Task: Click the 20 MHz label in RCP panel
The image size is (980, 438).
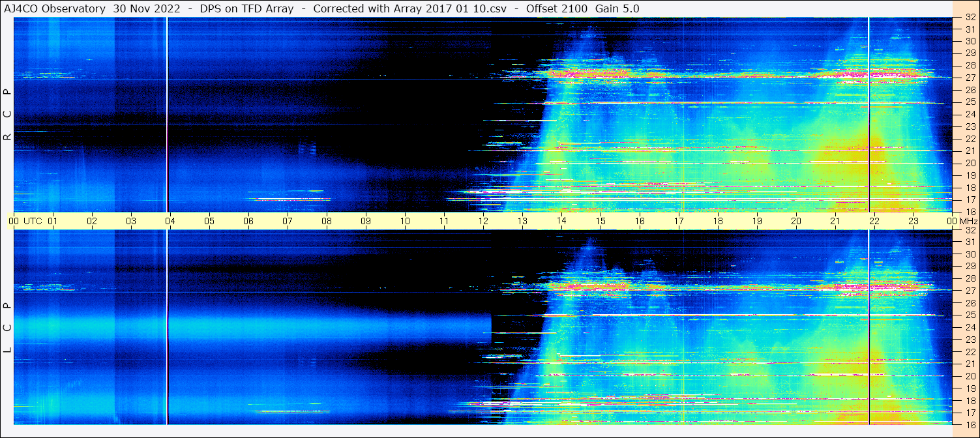Action: tap(970, 163)
